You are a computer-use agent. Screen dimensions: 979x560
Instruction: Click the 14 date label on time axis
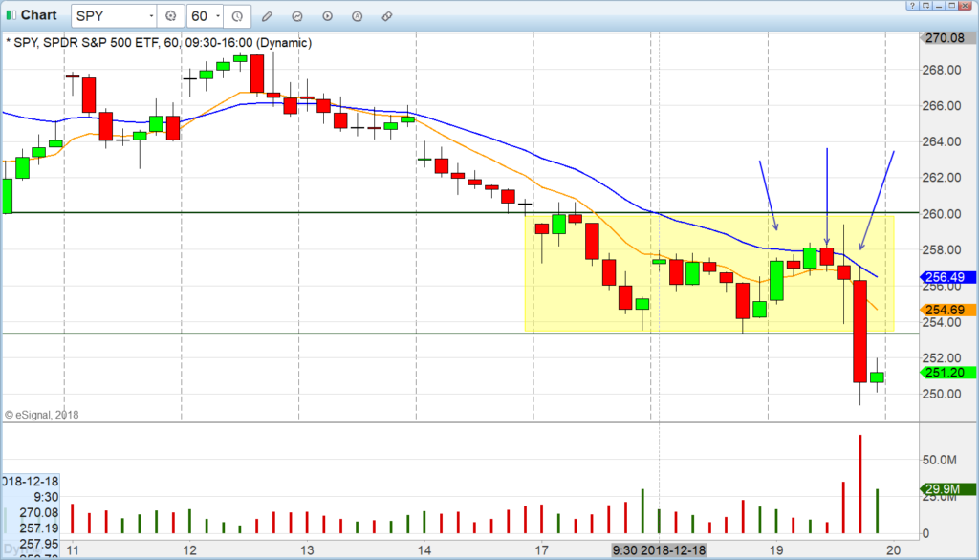point(424,550)
